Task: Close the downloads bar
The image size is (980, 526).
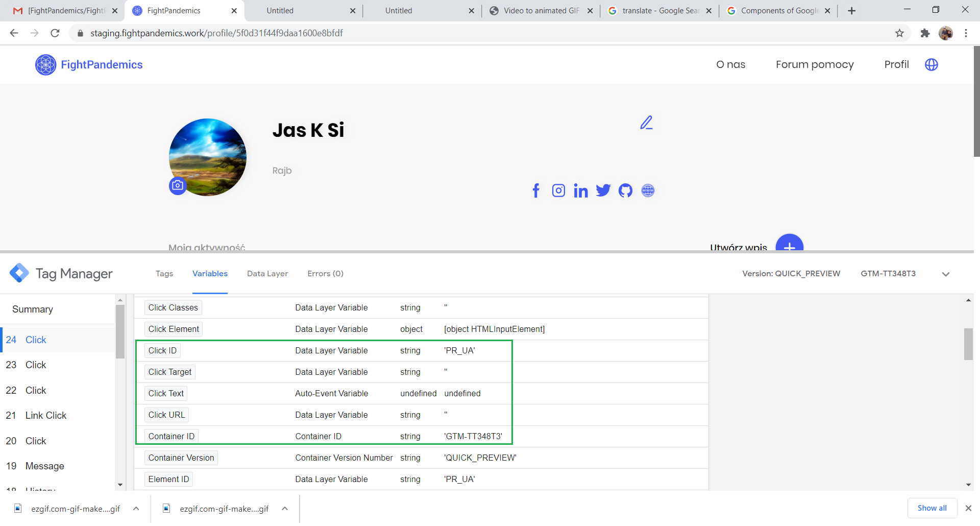Action: [x=968, y=508]
